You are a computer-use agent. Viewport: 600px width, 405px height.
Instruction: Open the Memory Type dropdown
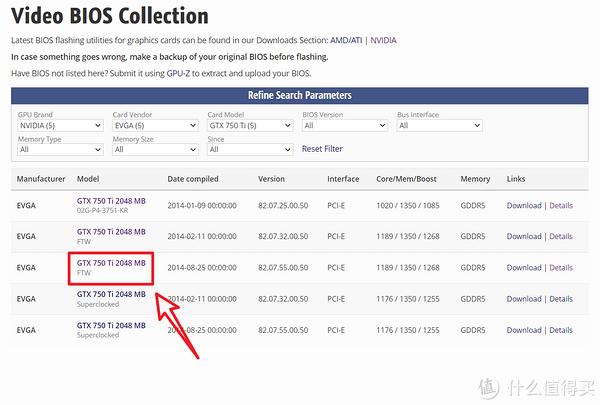[60, 150]
